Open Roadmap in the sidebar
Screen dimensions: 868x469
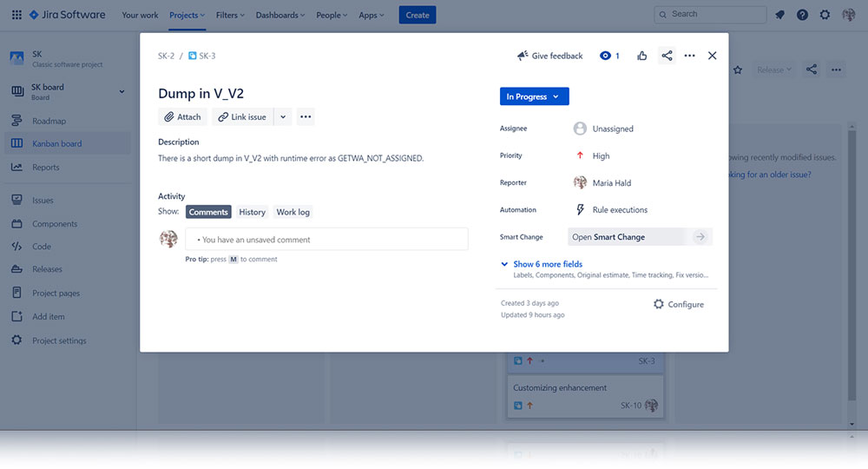tap(68, 121)
